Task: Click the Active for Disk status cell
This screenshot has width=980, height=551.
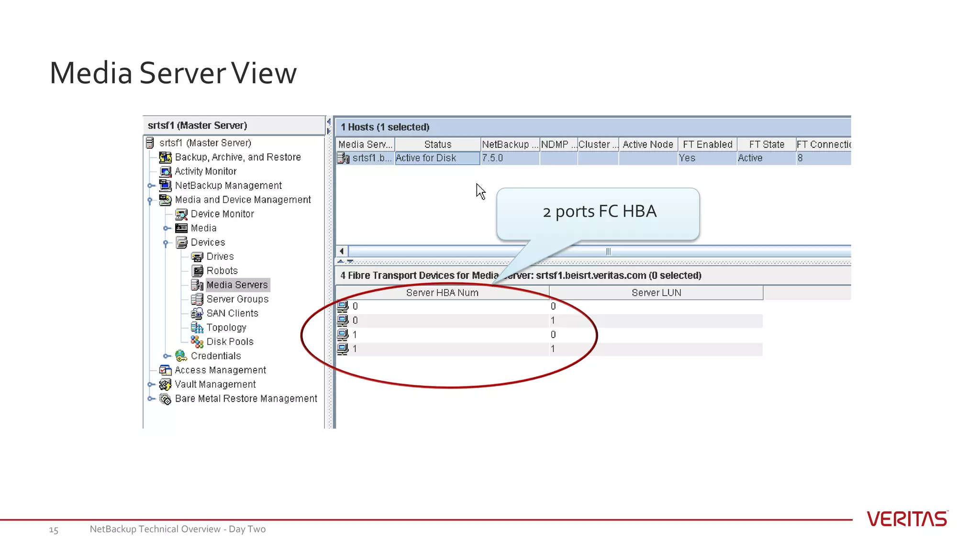Action: pyautogui.click(x=438, y=158)
